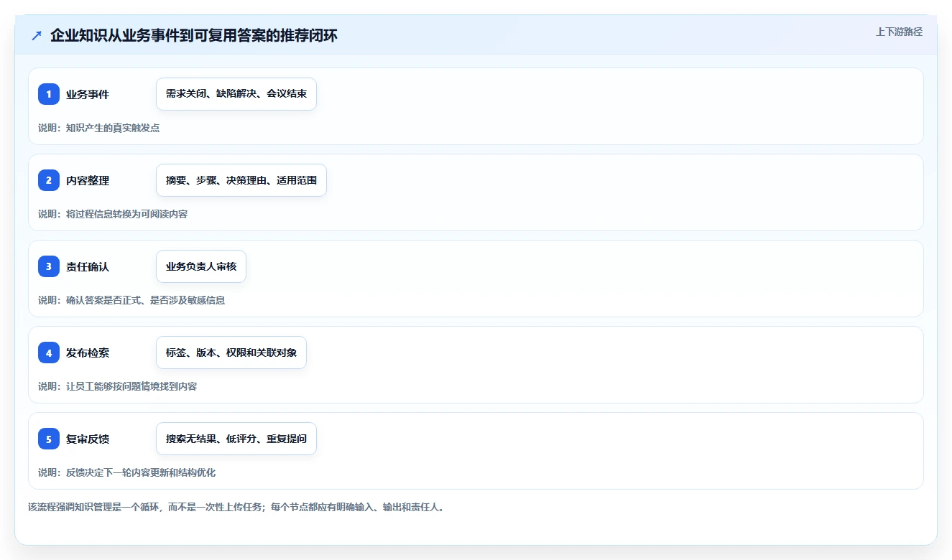
Task: Click the step 1 number badge
Action: pyautogui.click(x=49, y=94)
